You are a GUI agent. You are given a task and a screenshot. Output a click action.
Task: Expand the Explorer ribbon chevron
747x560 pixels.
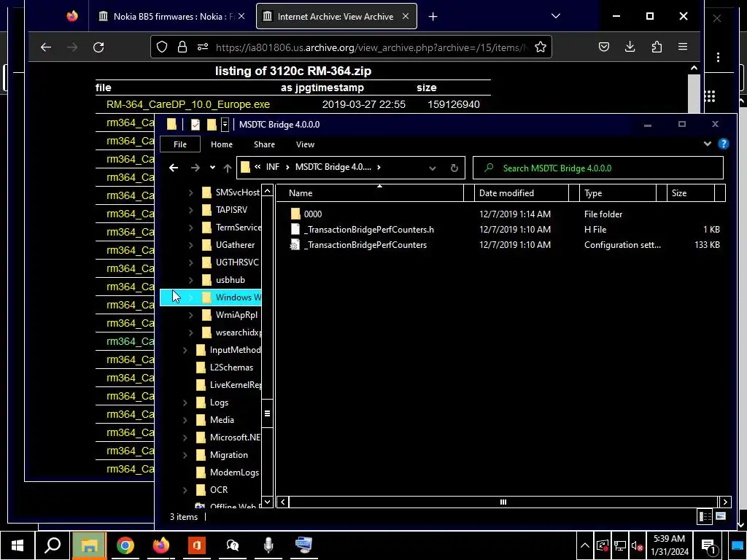[x=707, y=144]
